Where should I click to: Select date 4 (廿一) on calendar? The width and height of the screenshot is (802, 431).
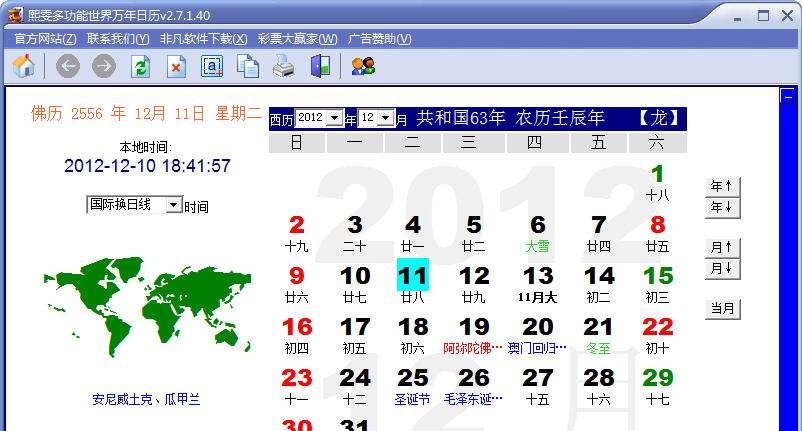pos(413,225)
